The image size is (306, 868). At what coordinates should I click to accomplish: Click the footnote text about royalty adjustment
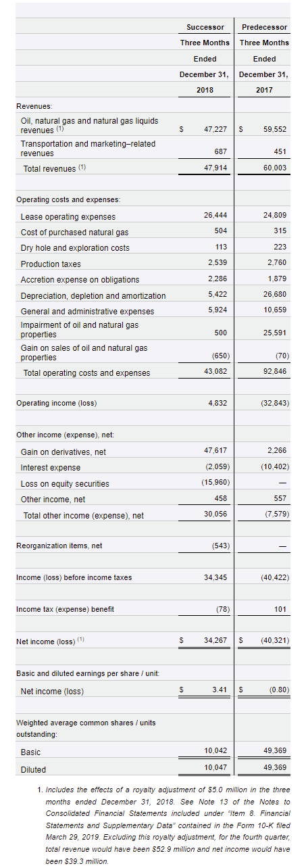[164, 825]
